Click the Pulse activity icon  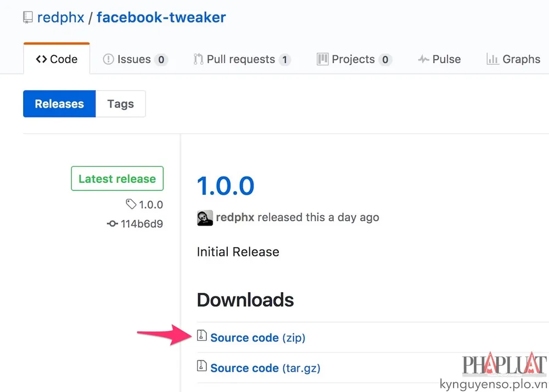423,59
